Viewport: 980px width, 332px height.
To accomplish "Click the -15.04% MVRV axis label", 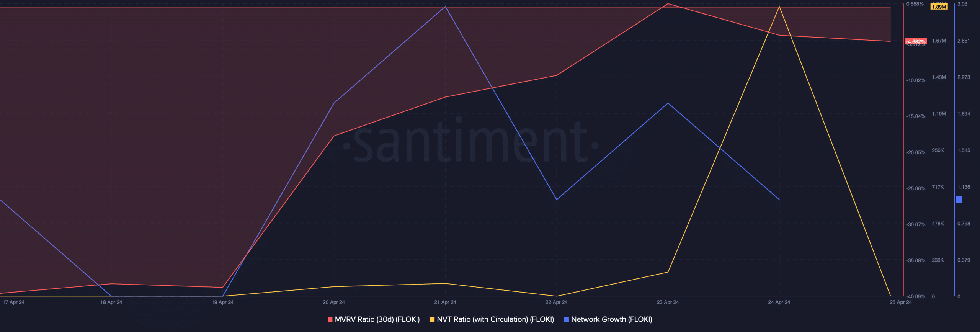I will coord(916,116).
